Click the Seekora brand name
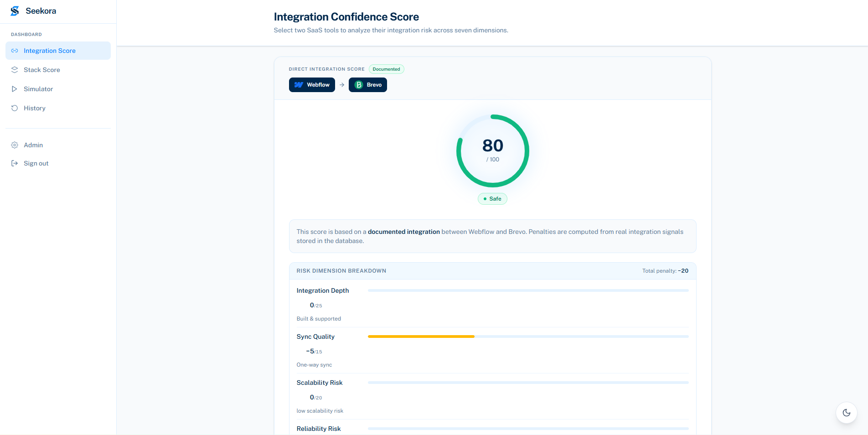 click(x=41, y=11)
